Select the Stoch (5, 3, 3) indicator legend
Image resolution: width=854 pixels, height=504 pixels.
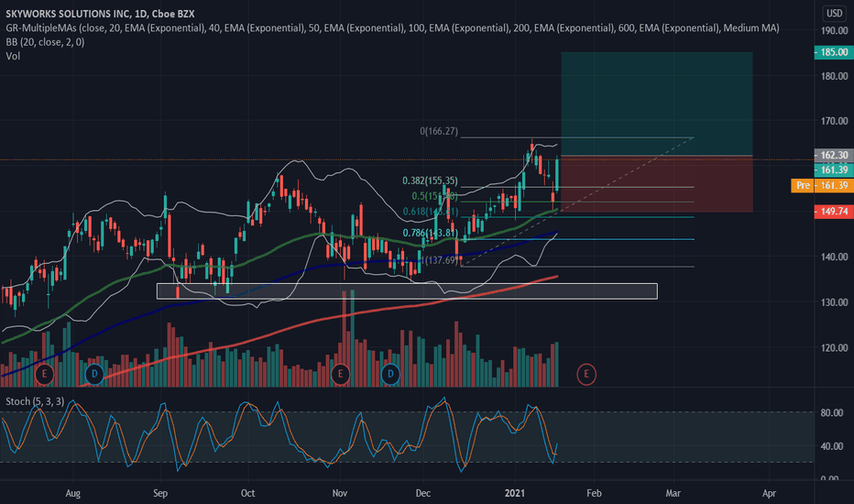[35, 401]
